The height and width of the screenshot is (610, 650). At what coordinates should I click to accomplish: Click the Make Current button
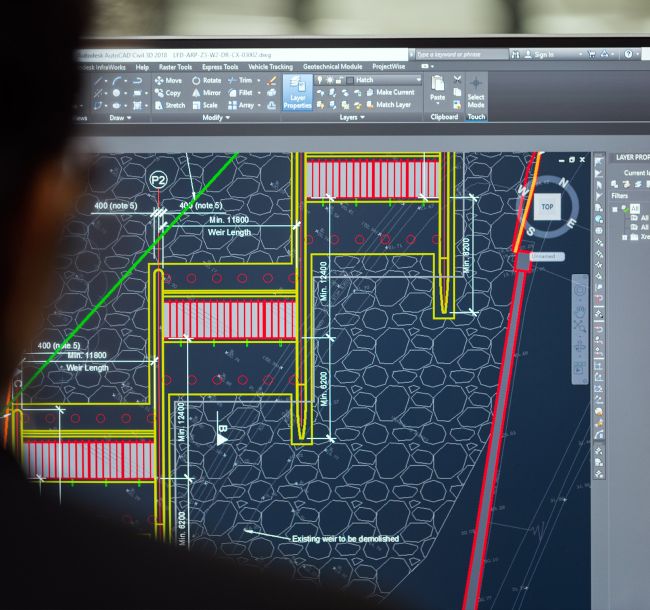[x=389, y=92]
